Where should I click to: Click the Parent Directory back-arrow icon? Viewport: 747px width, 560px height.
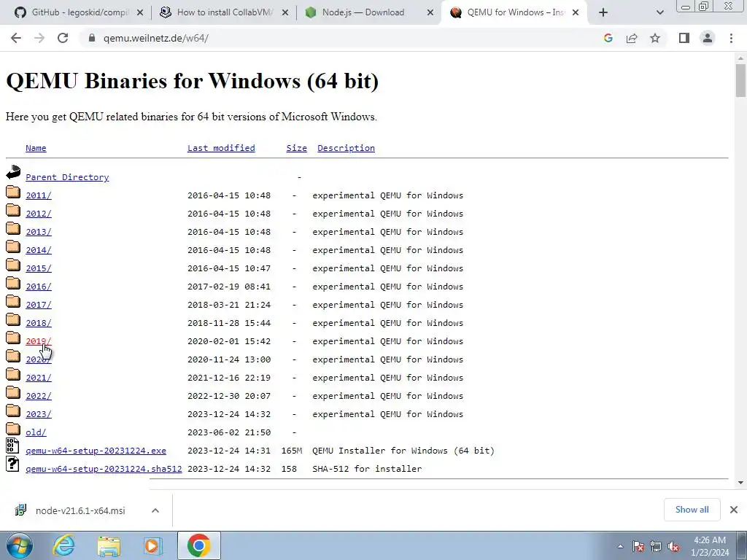(13, 172)
